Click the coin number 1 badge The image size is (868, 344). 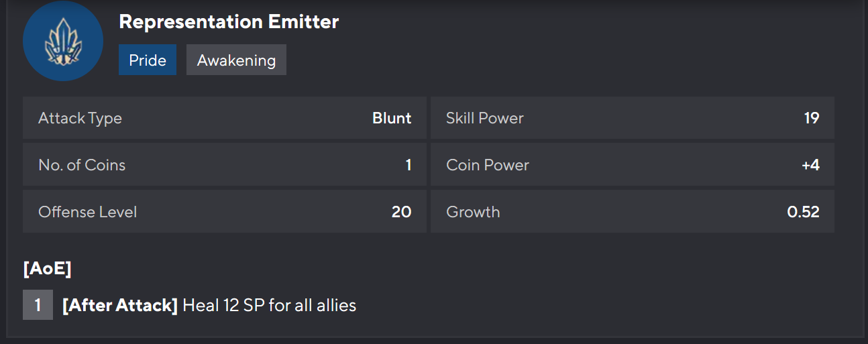click(x=38, y=305)
